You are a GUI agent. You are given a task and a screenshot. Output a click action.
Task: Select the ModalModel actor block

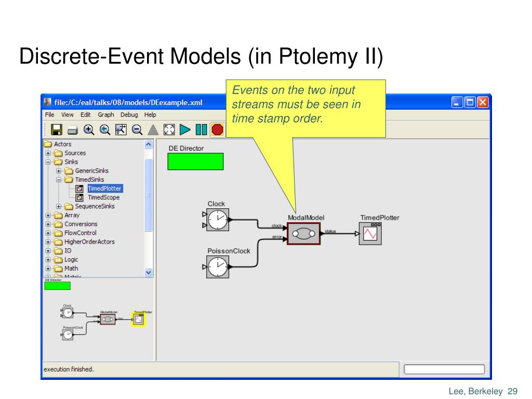tap(303, 234)
